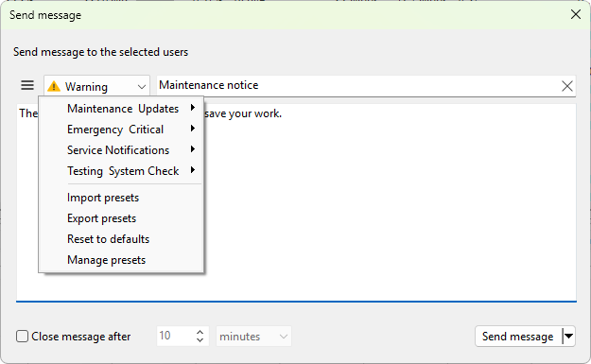
Task: Click the timeout value field showing 10
Action: (175, 336)
